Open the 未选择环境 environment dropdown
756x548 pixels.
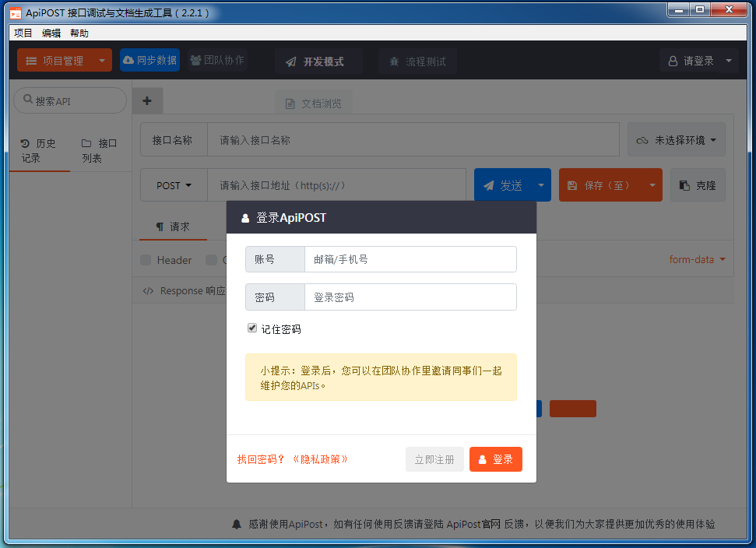coord(677,140)
